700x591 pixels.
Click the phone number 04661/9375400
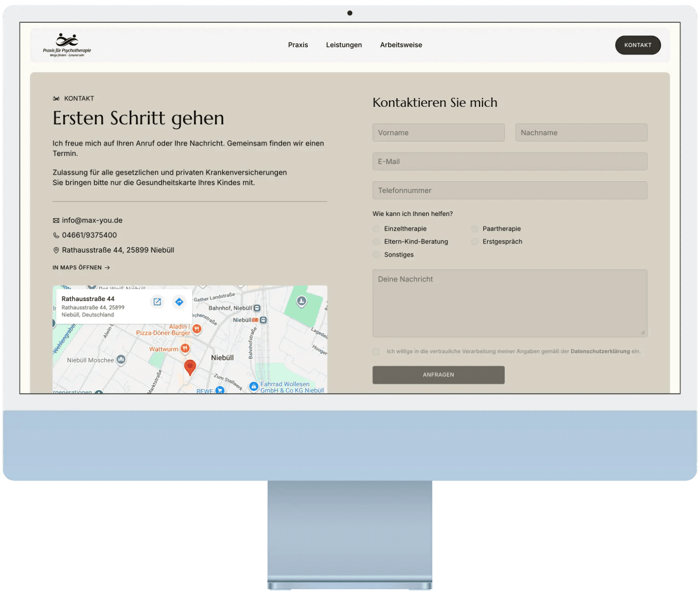89,235
